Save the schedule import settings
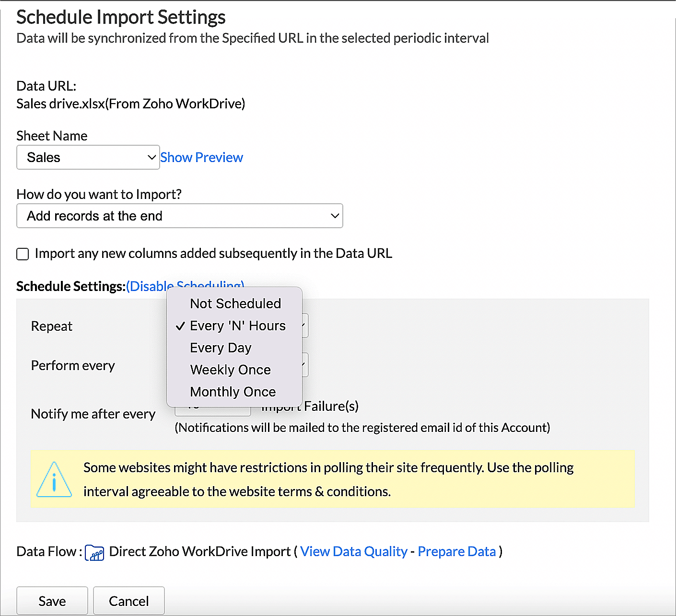This screenshot has height=616, width=676. (x=52, y=601)
